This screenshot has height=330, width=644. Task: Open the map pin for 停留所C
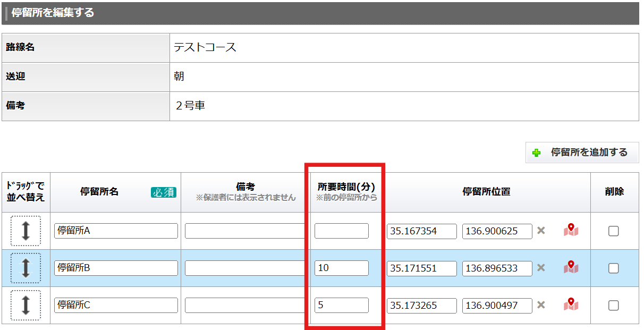point(571,304)
